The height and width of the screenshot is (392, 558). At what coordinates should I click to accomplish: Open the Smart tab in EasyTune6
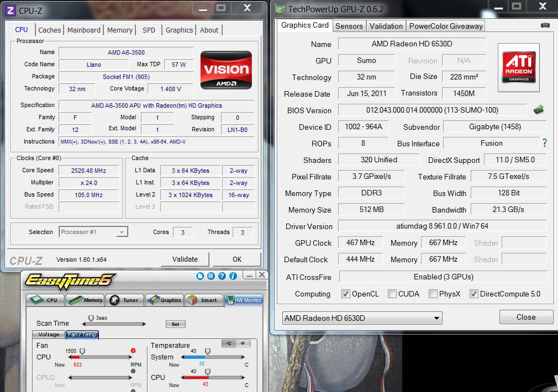click(204, 300)
